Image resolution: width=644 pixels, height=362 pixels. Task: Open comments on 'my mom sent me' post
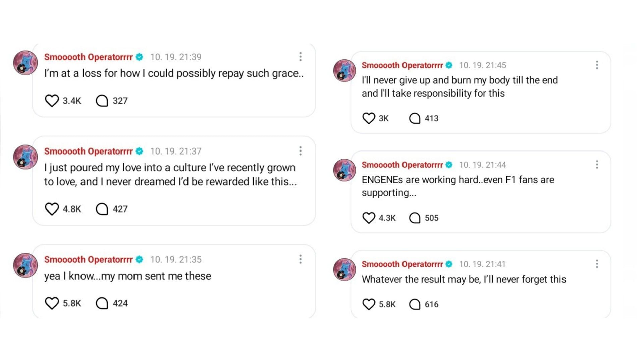pyautogui.click(x=102, y=303)
